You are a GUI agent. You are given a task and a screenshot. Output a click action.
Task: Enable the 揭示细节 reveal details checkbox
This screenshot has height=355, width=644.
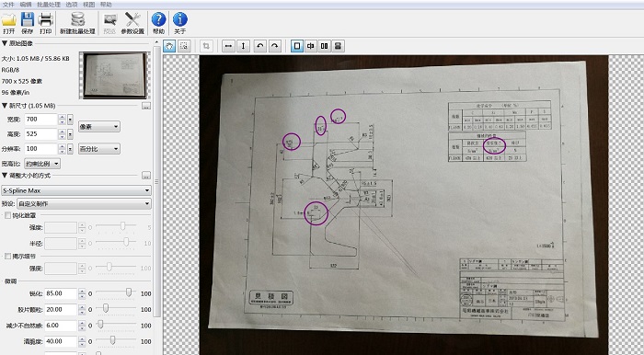click(7, 256)
